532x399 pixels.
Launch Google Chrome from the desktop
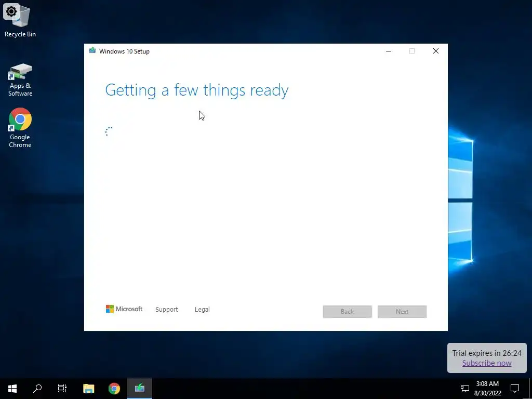pyautogui.click(x=20, y=128)
